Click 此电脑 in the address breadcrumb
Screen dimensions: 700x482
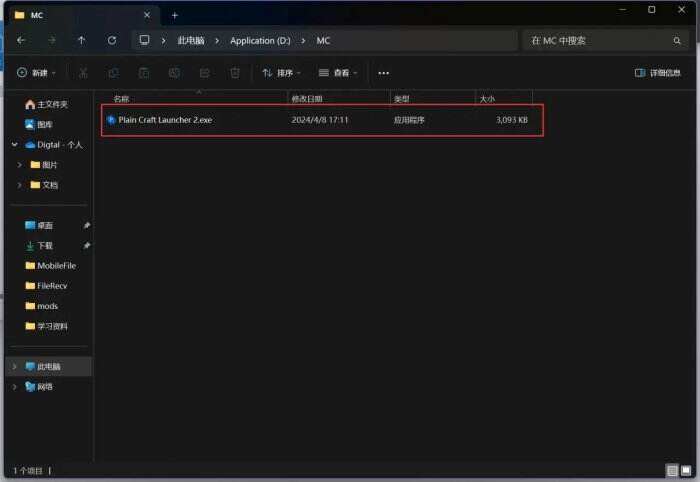pos(191,41)
